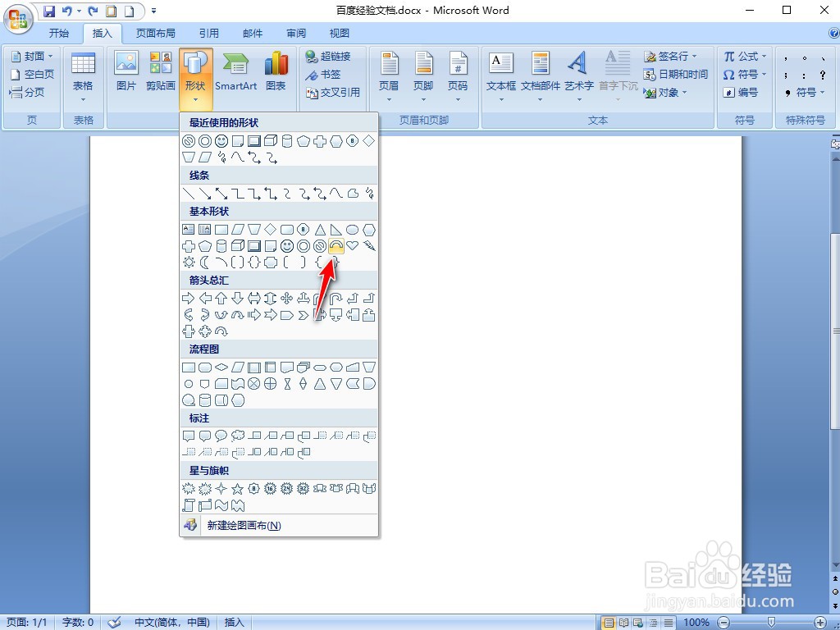Choose the flowchart summing junction (circle with X)
The width and height of the screenshot is (840, 630).
[254, 384]
